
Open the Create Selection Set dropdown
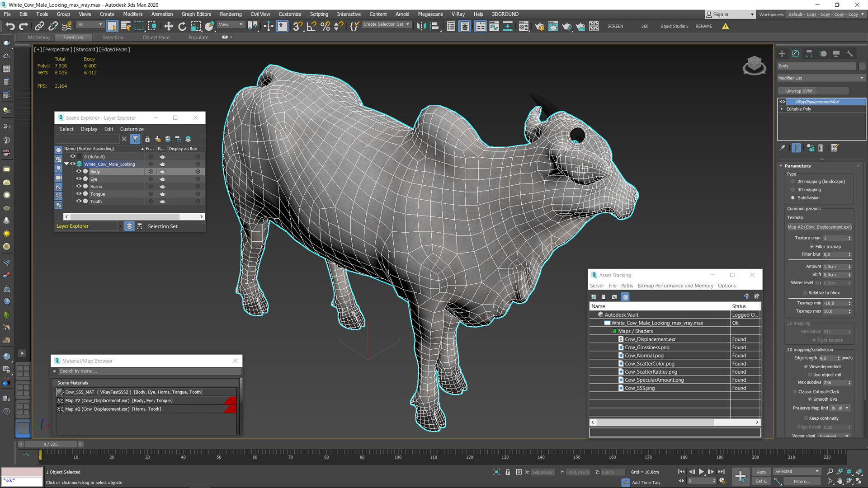tap(386, 24)
